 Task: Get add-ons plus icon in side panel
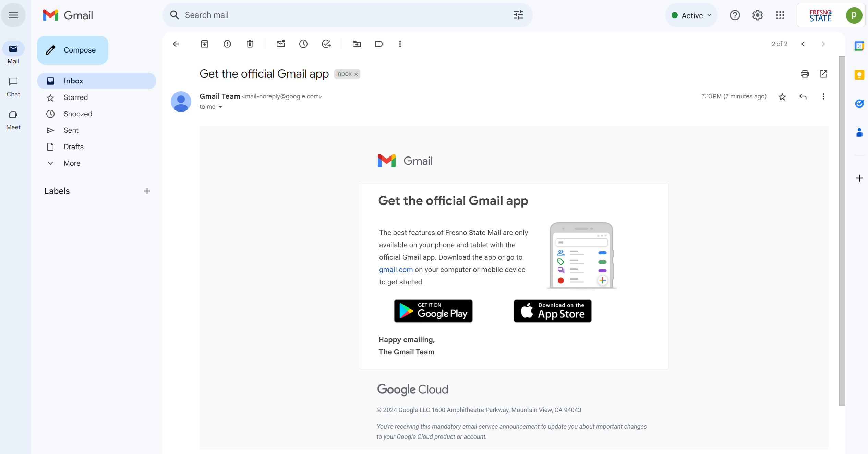point(859,178)
